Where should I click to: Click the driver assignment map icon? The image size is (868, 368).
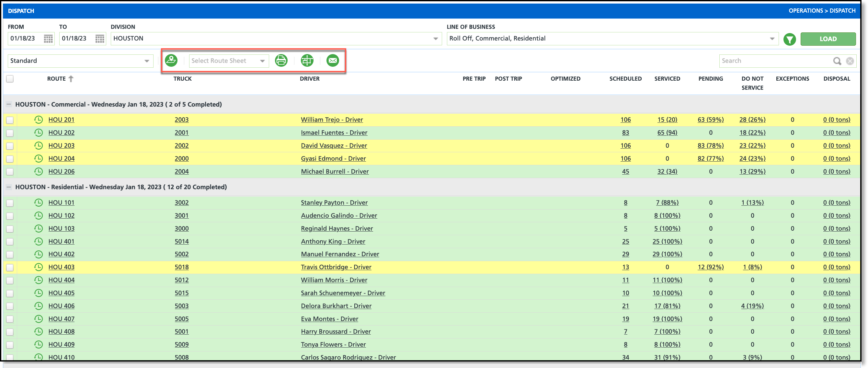[171, 61]
